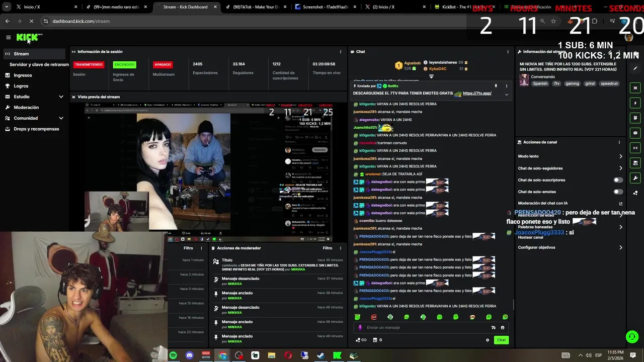Click the chat bubble icon in right rail

pos(635,133)
